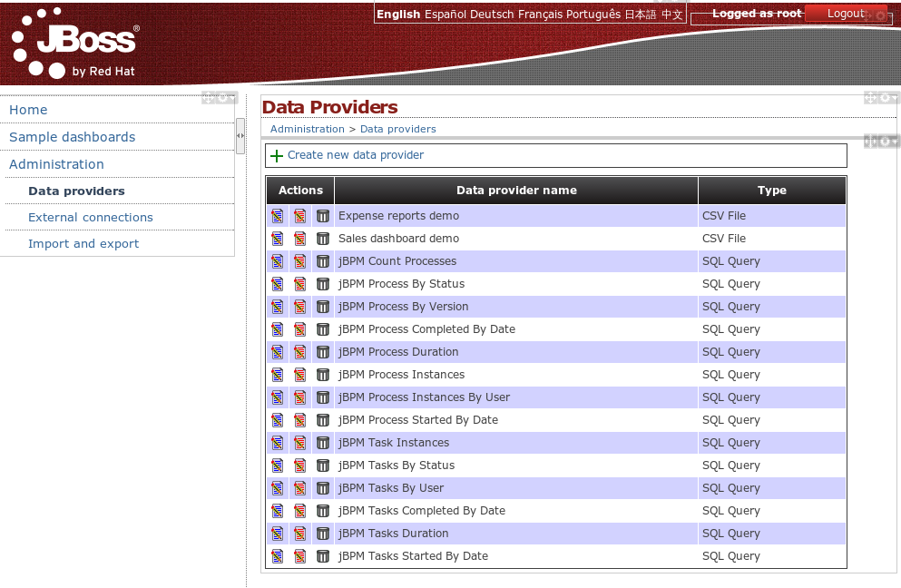This screenshot has height=588, width=901.
Task: Click the green plus create provider icon
Action: click(277, 156)
